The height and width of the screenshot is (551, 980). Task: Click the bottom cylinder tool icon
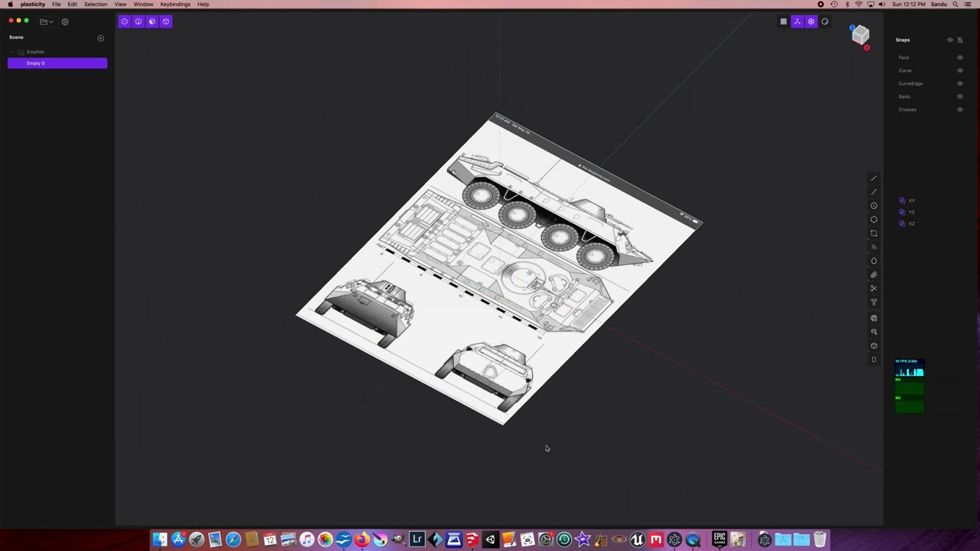coord(874,360)
